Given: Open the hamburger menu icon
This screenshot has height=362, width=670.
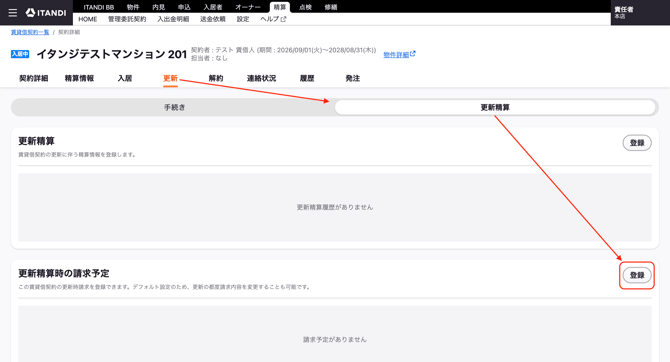Looking at the screenshot, I should coord(13,13).
